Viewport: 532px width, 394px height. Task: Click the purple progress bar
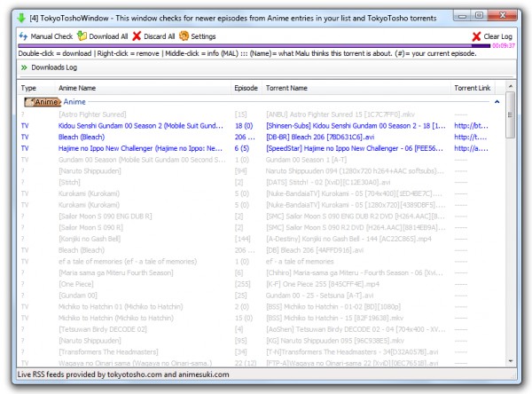tap(254, 45)
